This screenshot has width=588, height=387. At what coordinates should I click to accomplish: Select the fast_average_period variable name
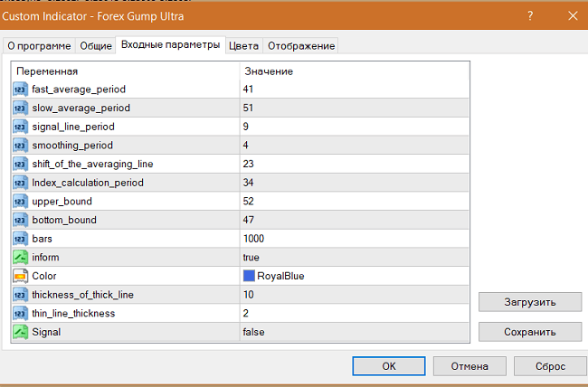point(79,90)
